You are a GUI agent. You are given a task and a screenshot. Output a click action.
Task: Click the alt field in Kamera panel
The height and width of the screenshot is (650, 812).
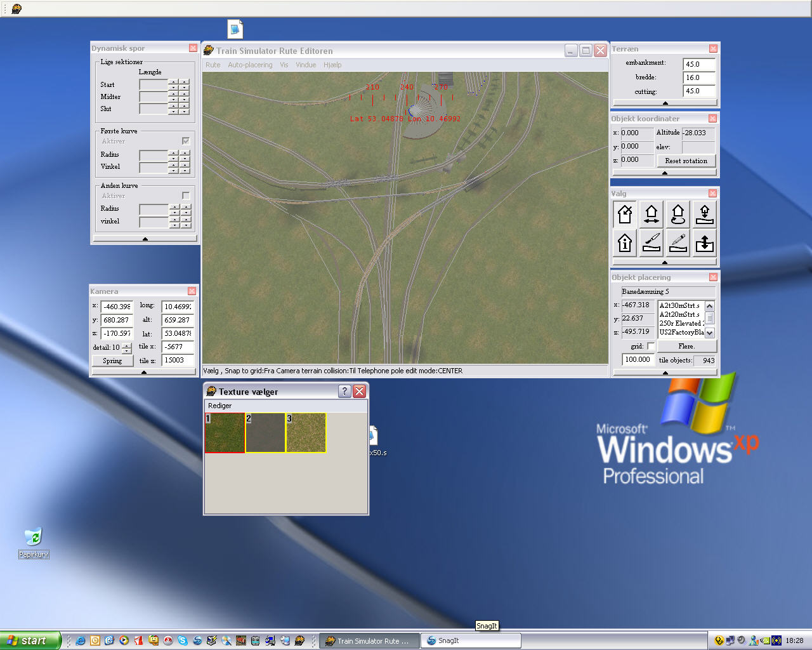pyautogui.click(x=178, y=320)
